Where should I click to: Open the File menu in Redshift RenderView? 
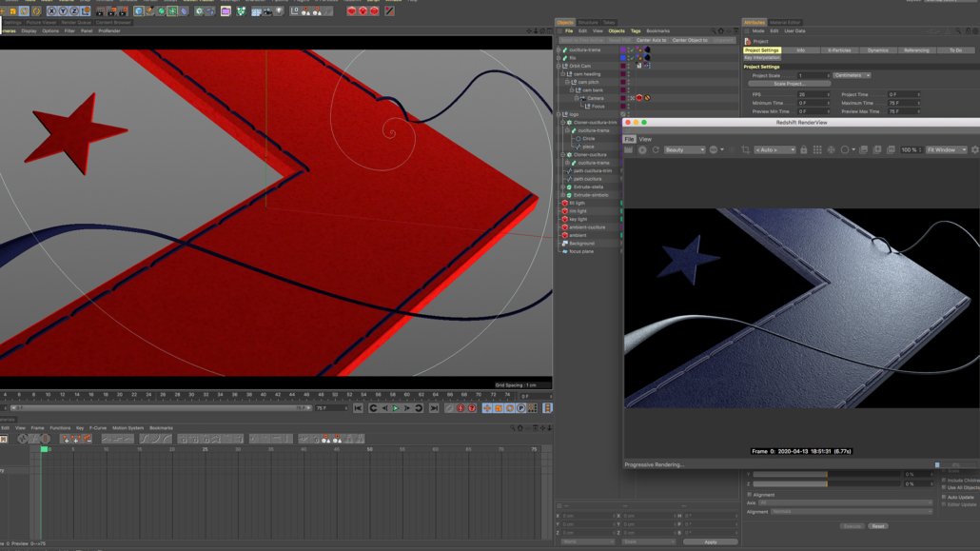coord(629,140)
